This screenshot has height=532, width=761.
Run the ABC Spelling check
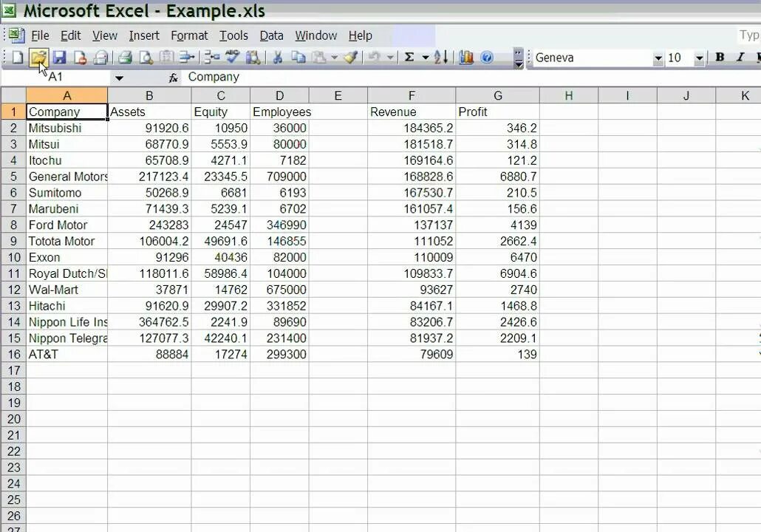click(233, 57)
